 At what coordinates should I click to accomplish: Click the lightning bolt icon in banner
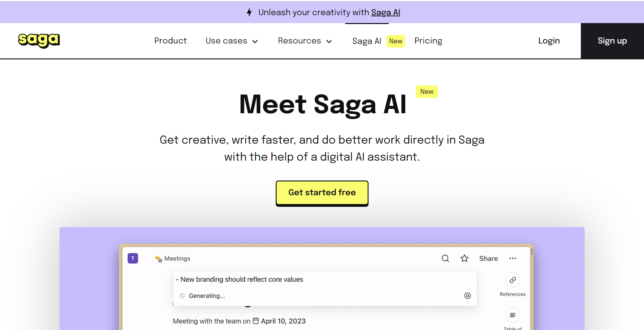coord(249,12)
